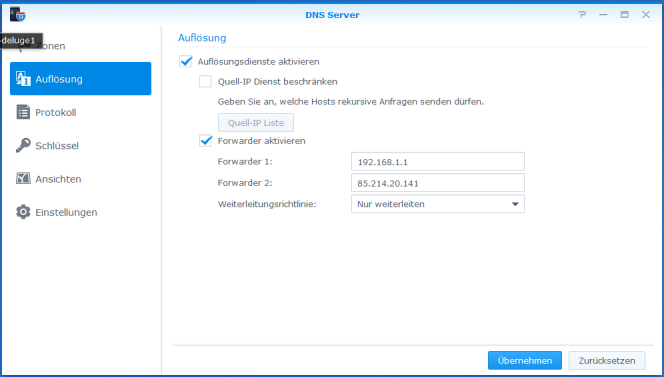Screen dimensions: 664x377
Task: Open the Schlüssel section
Action: click(80, 145)
